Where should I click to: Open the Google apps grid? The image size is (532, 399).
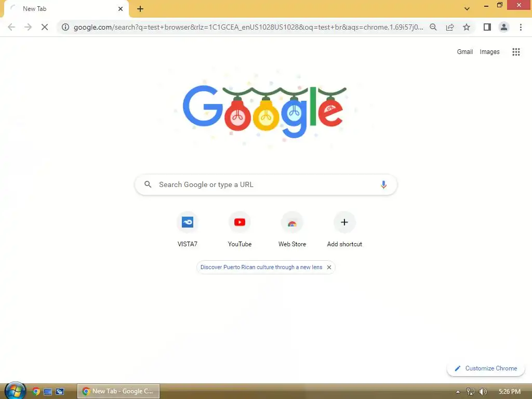point(516,52)
